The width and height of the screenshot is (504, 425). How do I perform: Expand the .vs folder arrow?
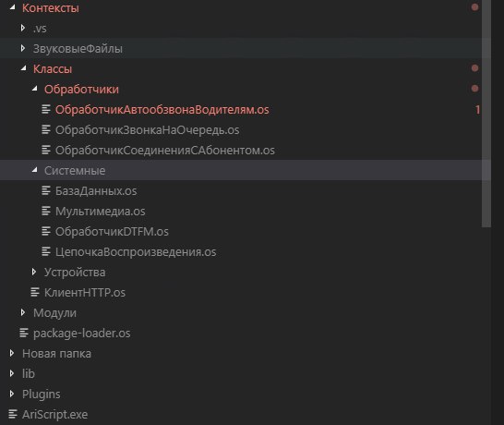click(x=23, y=28)
